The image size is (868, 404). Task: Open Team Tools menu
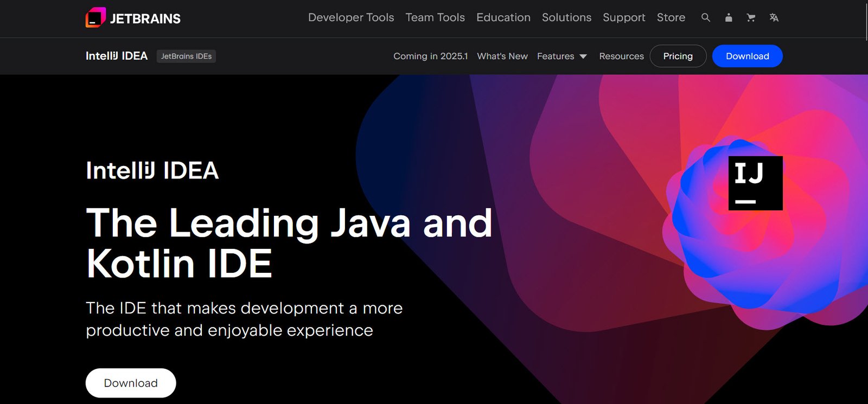point(435,17)
